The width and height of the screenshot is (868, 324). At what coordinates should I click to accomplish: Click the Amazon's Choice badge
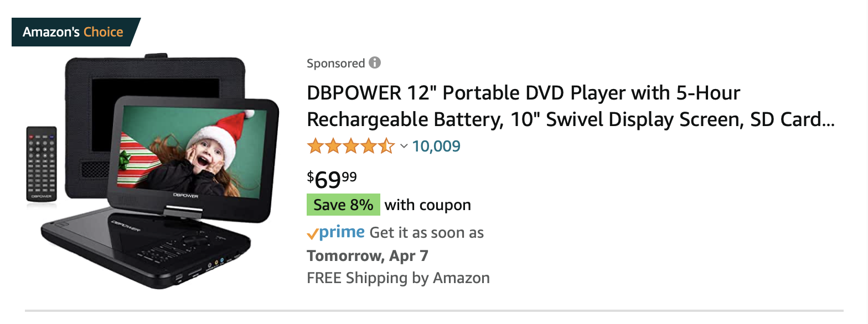73,32
